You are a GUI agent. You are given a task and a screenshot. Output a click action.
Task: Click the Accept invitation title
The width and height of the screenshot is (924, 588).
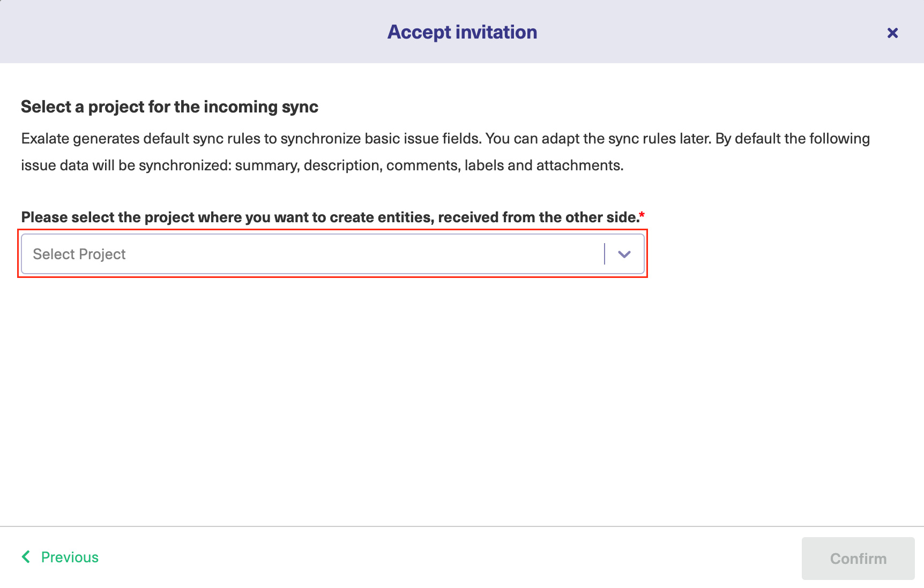click(x=462, y=32)
